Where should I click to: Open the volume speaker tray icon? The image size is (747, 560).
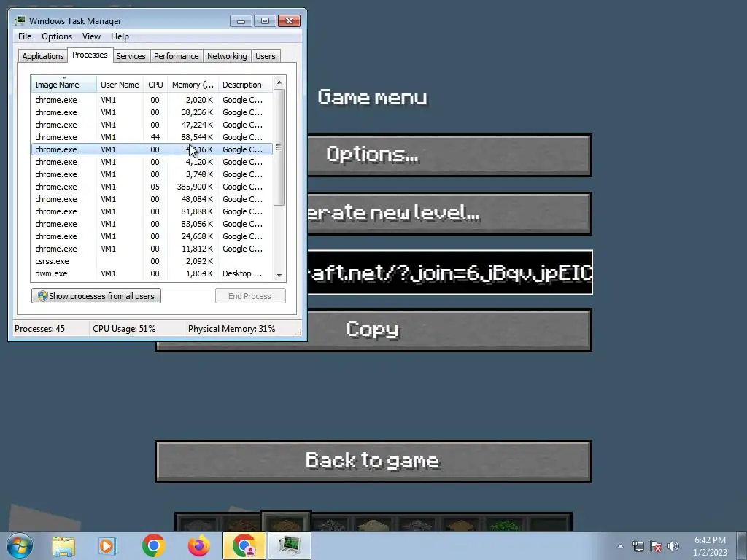click(673, 546)
